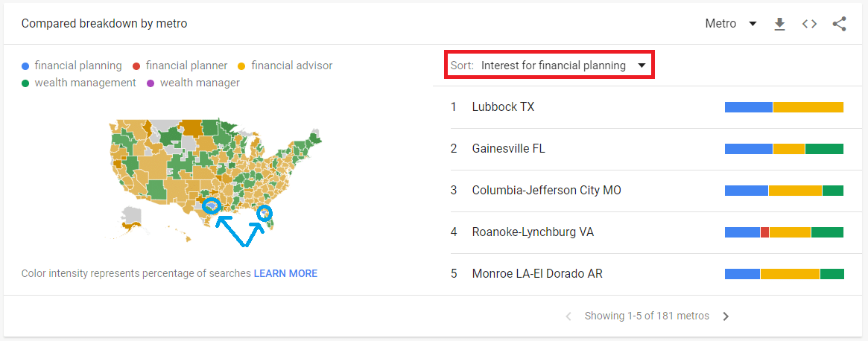
Task: Open the LEARN MORE link
Action: pyautogui.click(x=285, y=273)
